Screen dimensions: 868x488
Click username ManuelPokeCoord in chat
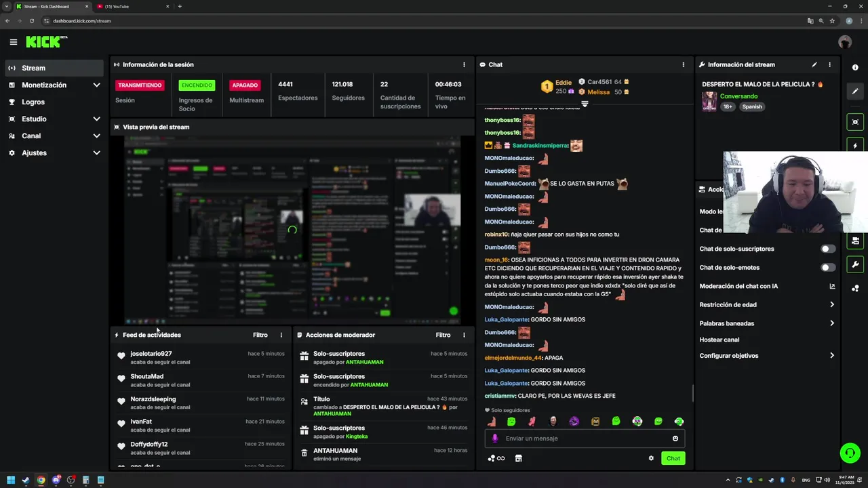click(x=510, y=184)
